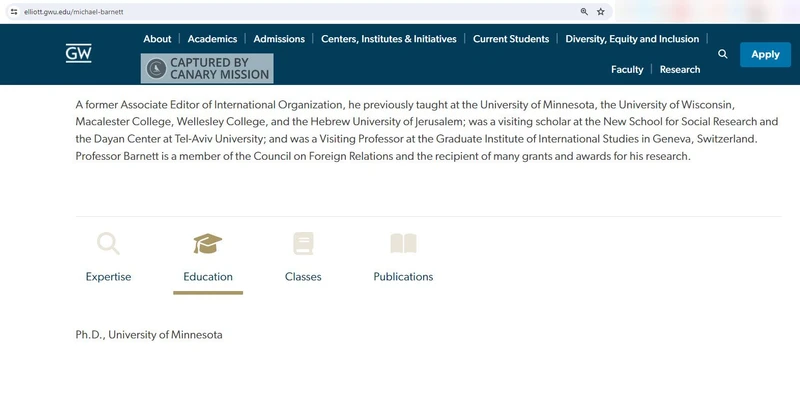Click the address bar URL field
Screen dimensions: 800x402
pos(300,11)
